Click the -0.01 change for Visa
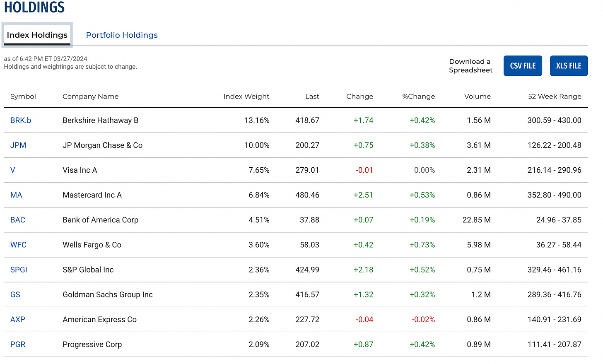Image resolution: width=603 pixels, height=364 pixels. [x=364, y=170]
